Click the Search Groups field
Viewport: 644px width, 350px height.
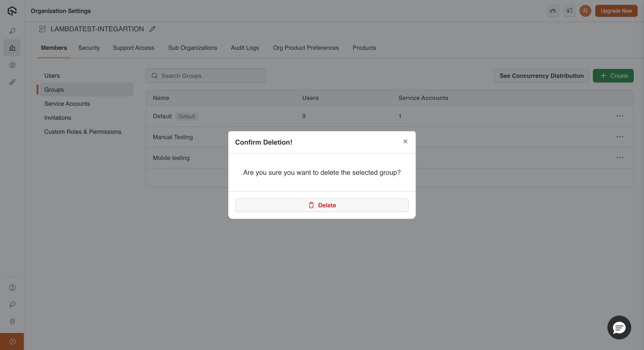[206, 76]
